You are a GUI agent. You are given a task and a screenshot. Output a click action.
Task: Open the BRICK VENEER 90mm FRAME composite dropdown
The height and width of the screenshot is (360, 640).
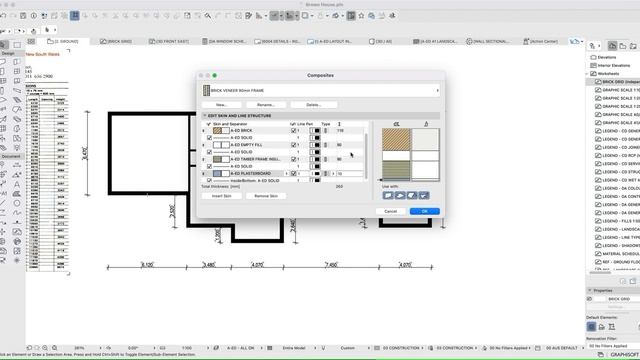pos(321,90)
